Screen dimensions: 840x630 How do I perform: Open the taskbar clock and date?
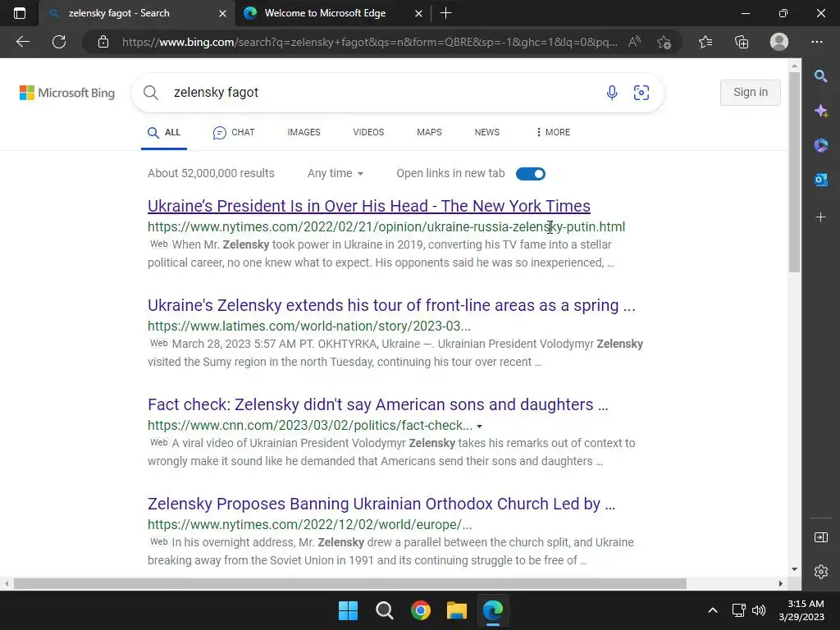tap(801, 610)
